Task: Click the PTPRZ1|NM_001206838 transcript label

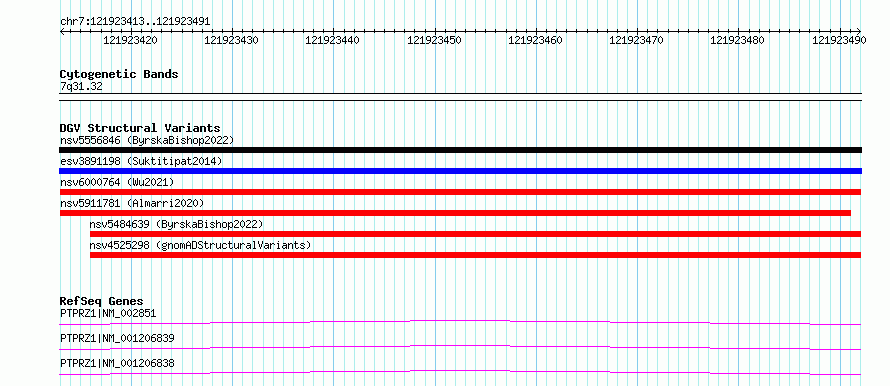Action: tap(117, 363)
